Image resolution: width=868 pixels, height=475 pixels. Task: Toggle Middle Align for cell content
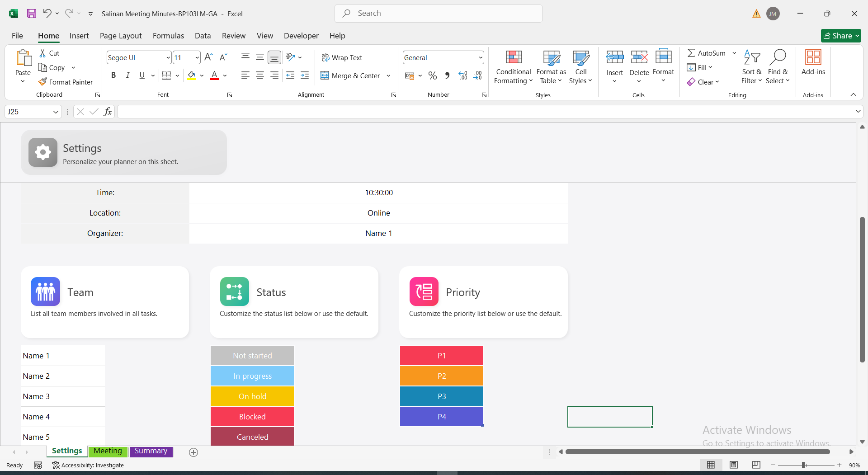pyautogui.click(x=260, y=57)
